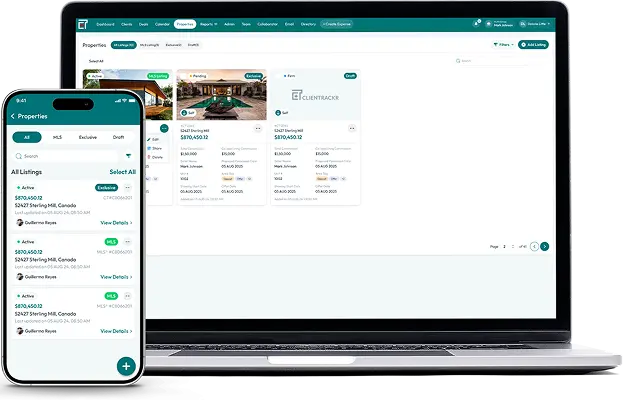Open Dashboard in laptop navbar
The width and height of the screenshot is (623, 400).
(x=105, y=24)
